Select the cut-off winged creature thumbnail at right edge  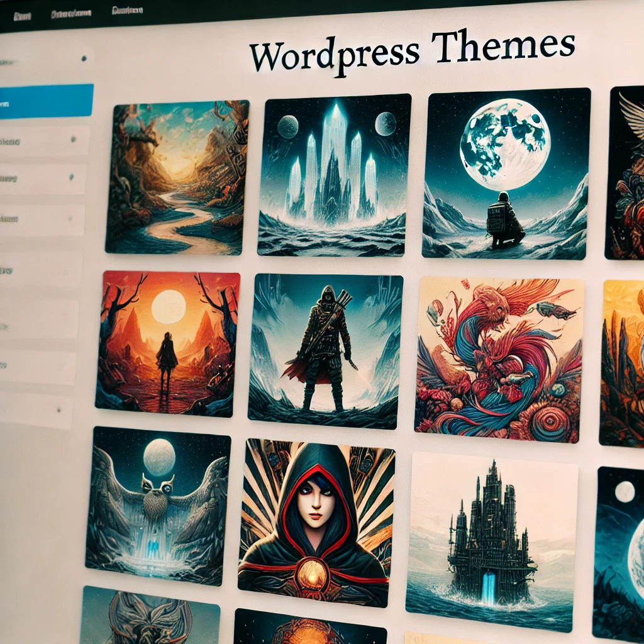[x=625, y=173]
